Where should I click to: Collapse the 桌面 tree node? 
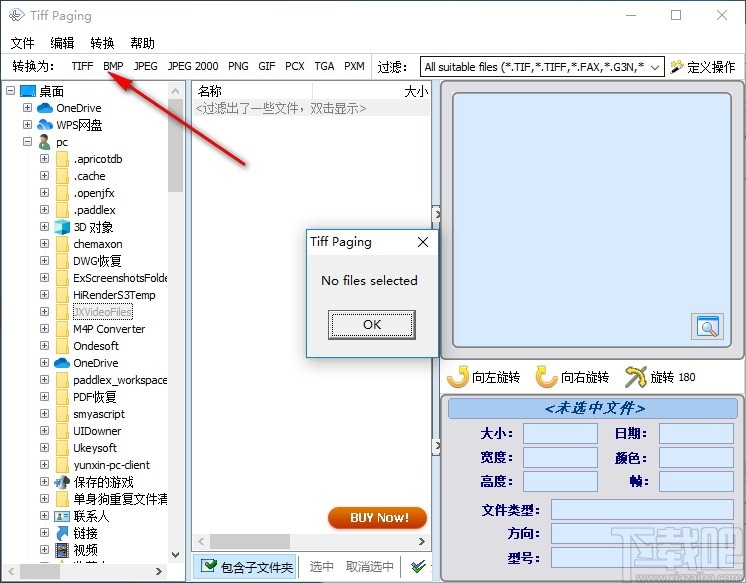(x=10, y=90)
